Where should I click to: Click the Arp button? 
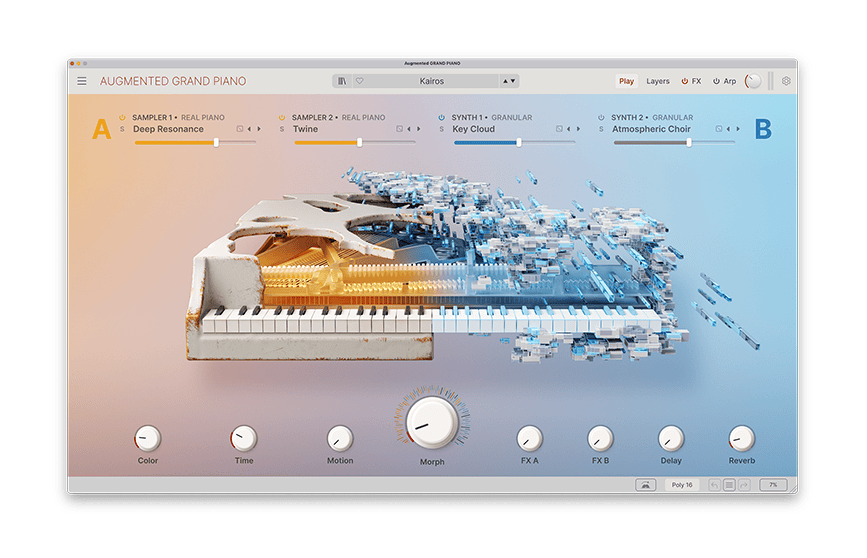725,81
